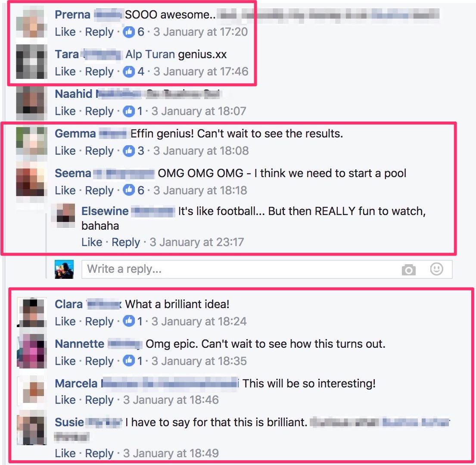476x465 pixels.
Task: Open Nannette's avatar thumbnail
Action: pyautogui.click(x=31, y=351)
